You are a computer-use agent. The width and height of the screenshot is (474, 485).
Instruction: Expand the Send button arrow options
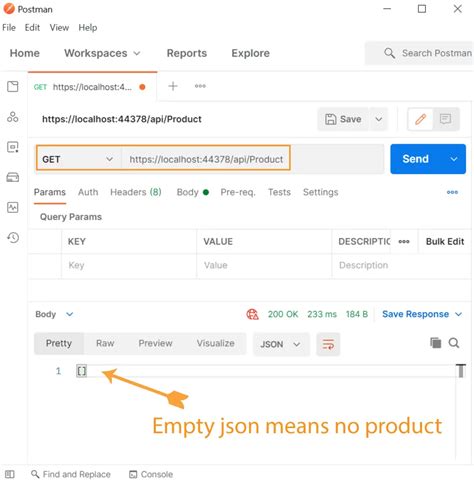(454, 159)
